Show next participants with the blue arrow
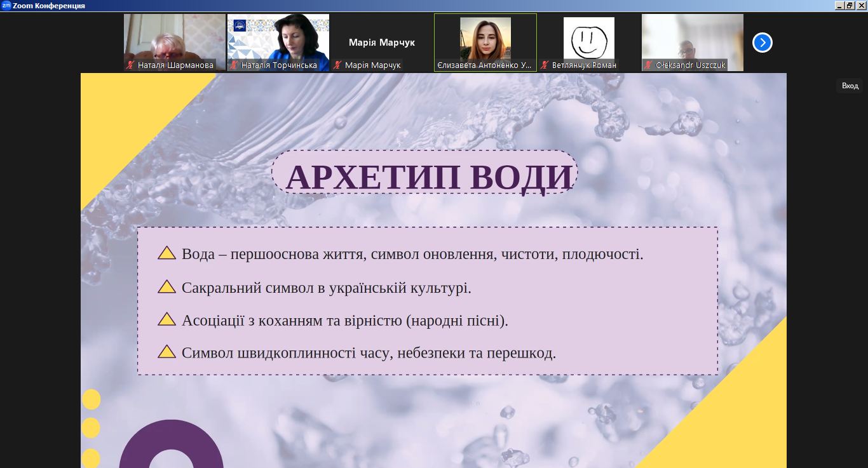The width and height of the screenshot is (868, 468). click(x=762, y=43)
